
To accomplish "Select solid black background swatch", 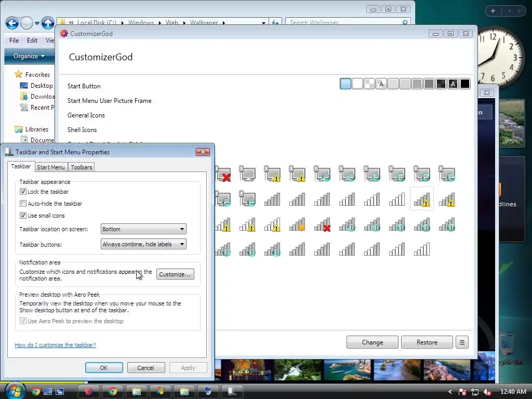I will [465, 84].
